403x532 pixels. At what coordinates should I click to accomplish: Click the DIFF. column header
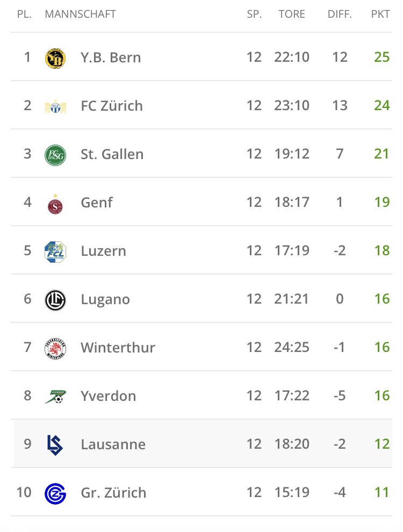(340, 15)
